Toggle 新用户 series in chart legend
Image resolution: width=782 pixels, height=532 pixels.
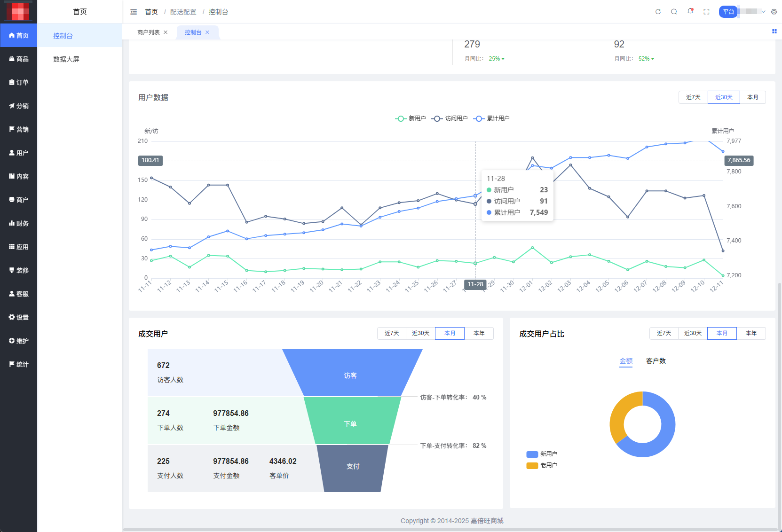pos(411,118)
